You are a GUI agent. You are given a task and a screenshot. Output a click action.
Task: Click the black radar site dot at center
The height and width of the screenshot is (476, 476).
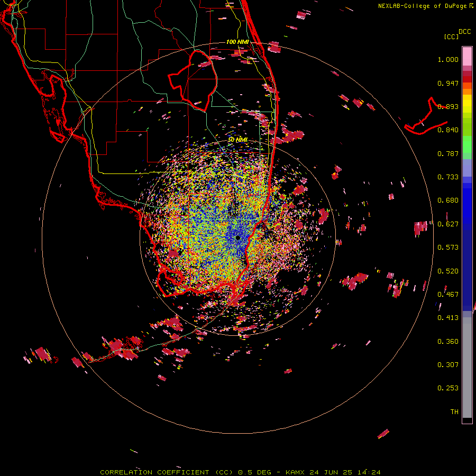tap(237, 237)
